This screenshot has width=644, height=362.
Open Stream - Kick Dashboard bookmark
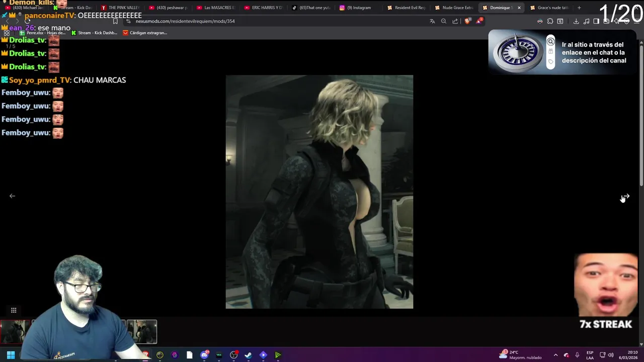pyautogui.click(x=94, y=33)
